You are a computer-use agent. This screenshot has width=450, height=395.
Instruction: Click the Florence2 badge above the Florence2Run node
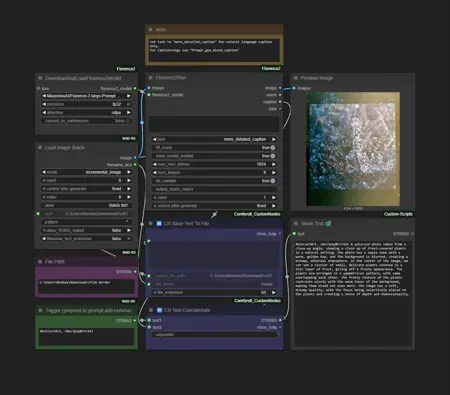[x=271, y=69]
